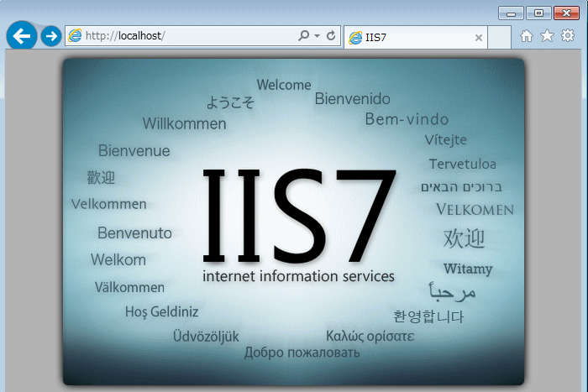Maximize the browser window

click(x=538, y=13)
